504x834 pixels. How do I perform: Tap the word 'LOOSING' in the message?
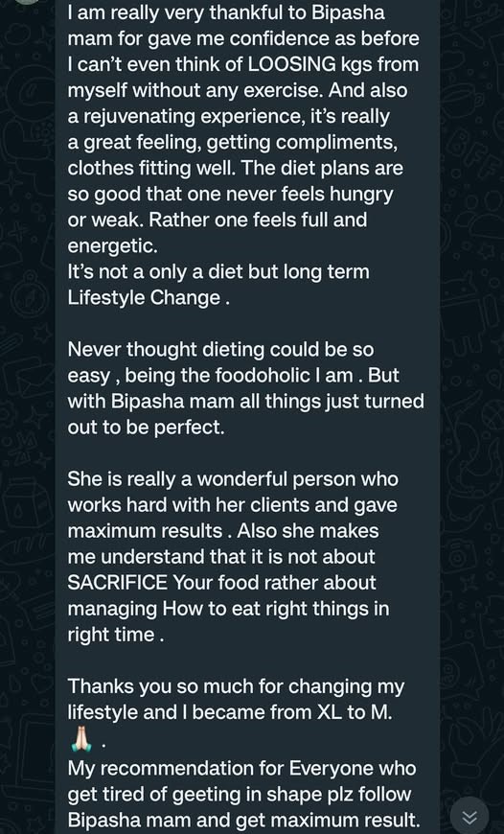coord(292,65)
